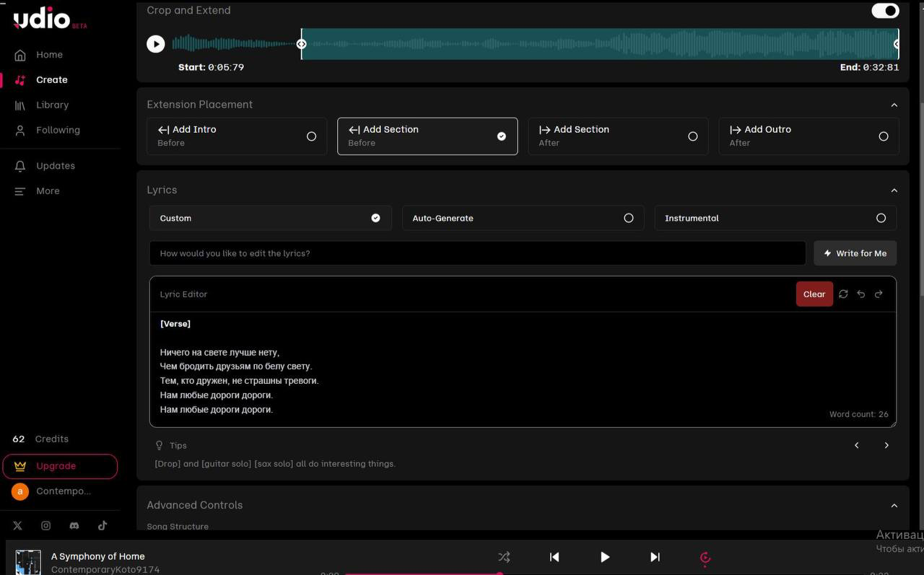Collapse the Lyrics section

(x=894, y=190)
